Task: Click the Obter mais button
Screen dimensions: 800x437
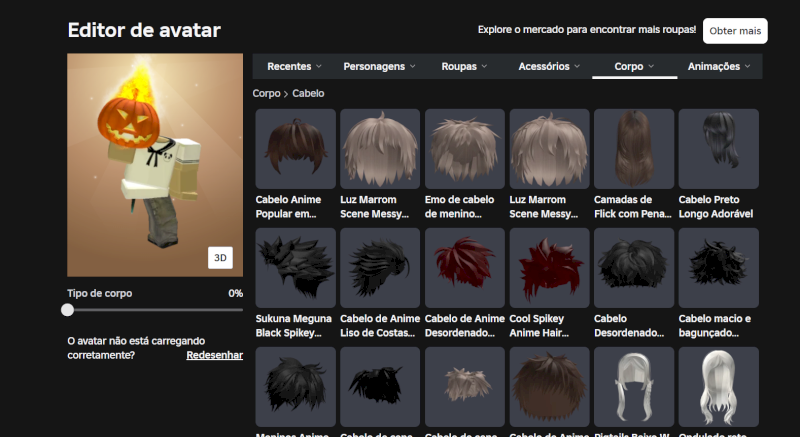Action: [x=735, y=31]
